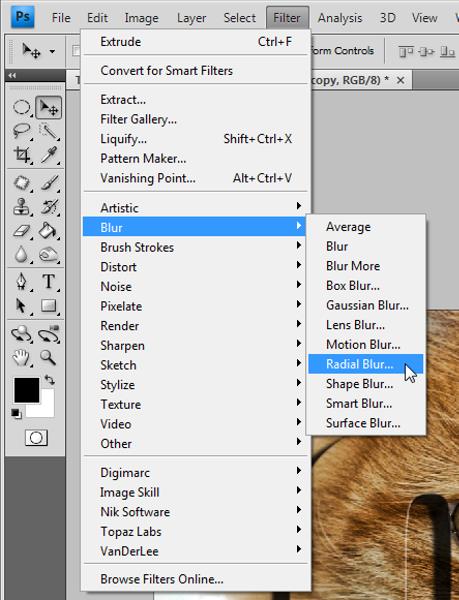
Task: Select the Eraser tool
Action: pyautogui.click(x=21, y=231)
